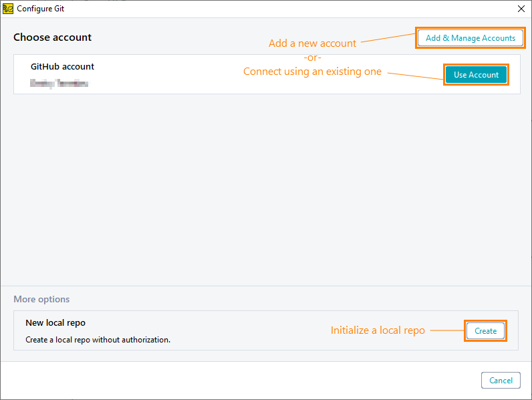Click Use Account for the GitHub account
This screenshot has height=400, width=532.
(476, 75)
